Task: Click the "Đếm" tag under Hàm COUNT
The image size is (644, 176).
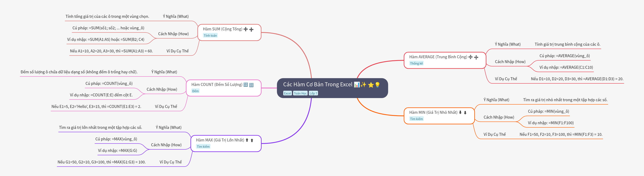Action: 195,91
